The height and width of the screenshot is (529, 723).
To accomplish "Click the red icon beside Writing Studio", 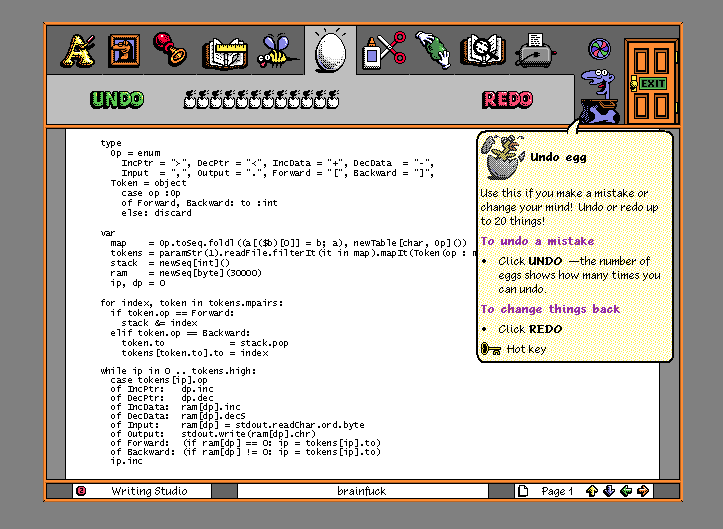I will pyautogui.click(x=81, y=491).
